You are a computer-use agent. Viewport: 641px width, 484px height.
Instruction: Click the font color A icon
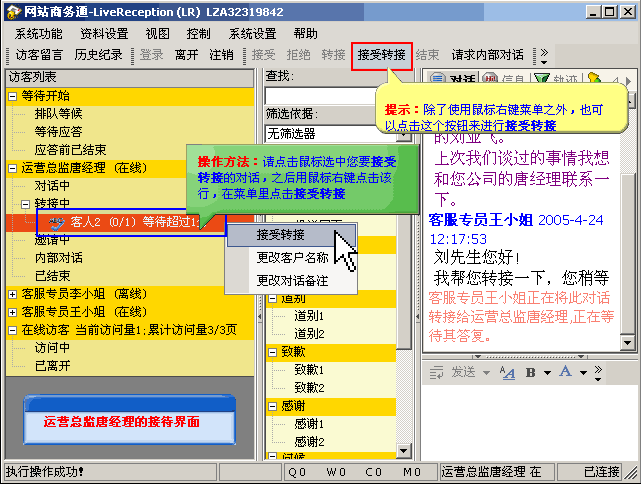click(567, 372)
